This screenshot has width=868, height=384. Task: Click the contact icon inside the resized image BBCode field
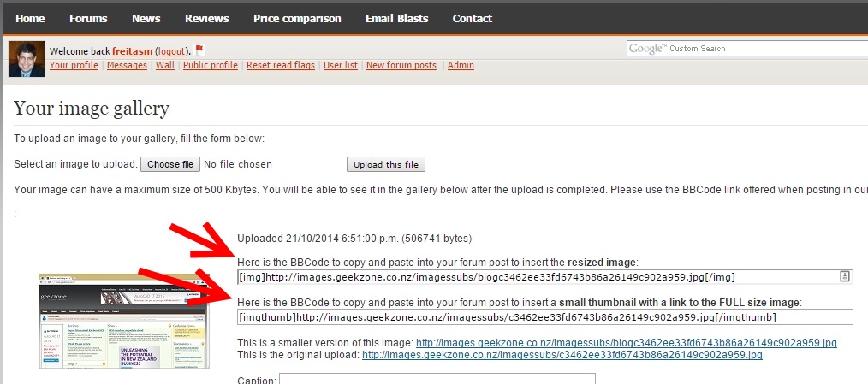coord(844,276)
